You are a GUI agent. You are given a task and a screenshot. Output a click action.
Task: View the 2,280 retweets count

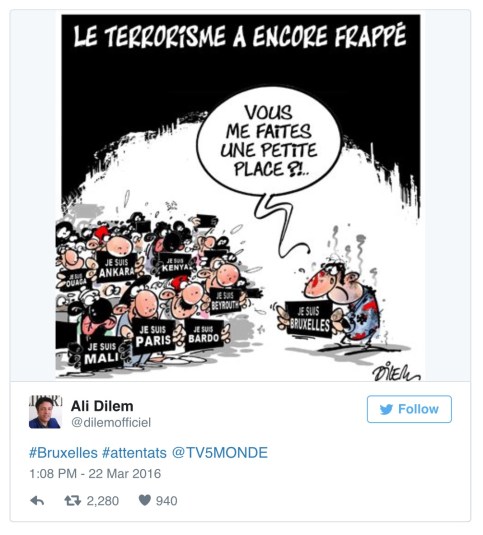tap(103, 501)
